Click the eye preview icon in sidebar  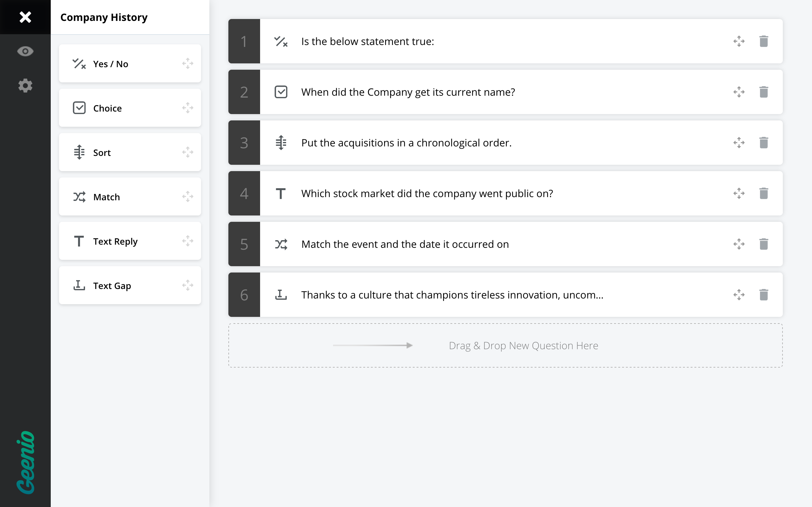pyautogui.click(x=25, y=51)
